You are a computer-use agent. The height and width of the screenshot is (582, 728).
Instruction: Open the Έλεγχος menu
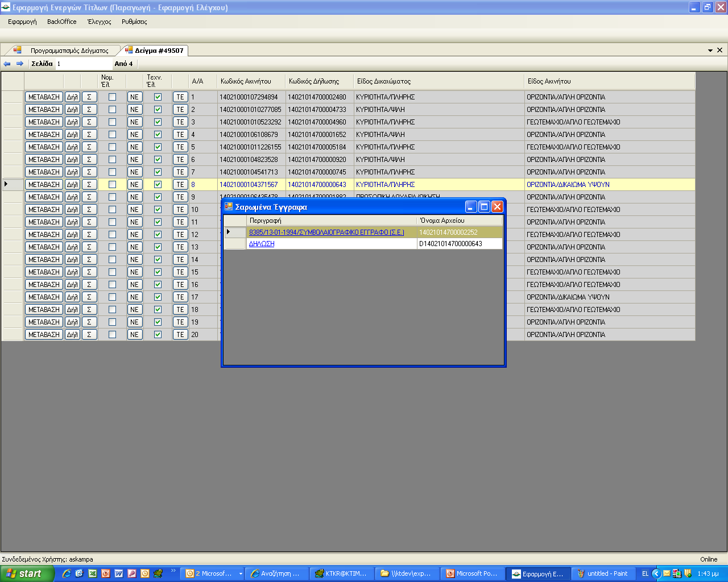tap(99, 22)
